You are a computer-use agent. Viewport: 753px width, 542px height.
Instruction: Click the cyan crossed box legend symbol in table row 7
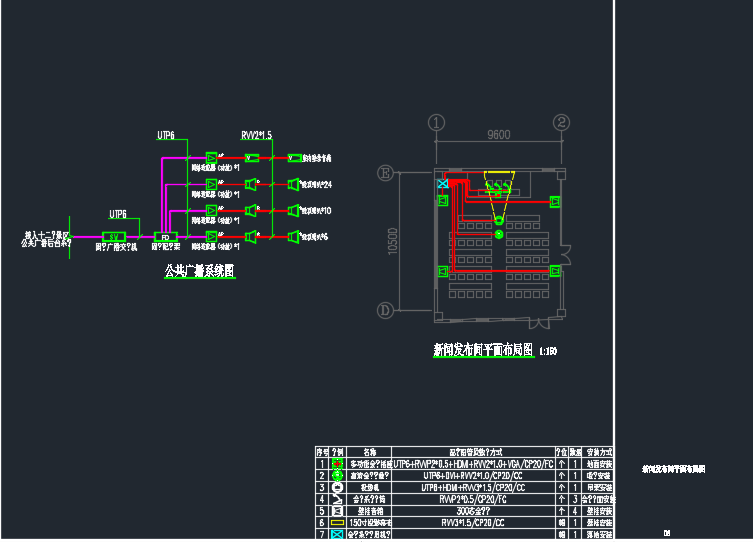[338, 534]
